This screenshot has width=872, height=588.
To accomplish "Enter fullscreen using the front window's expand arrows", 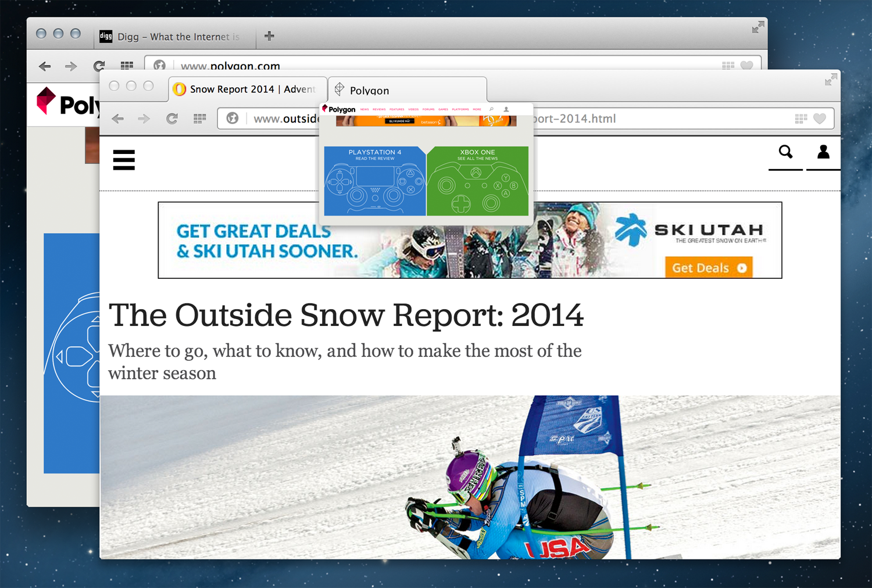I will coord(831,80).
